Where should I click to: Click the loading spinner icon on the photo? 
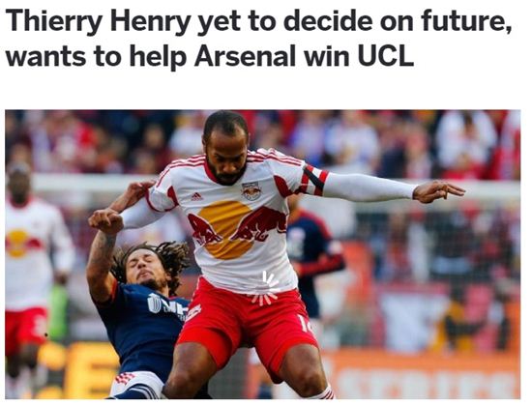tap(264, 288)
